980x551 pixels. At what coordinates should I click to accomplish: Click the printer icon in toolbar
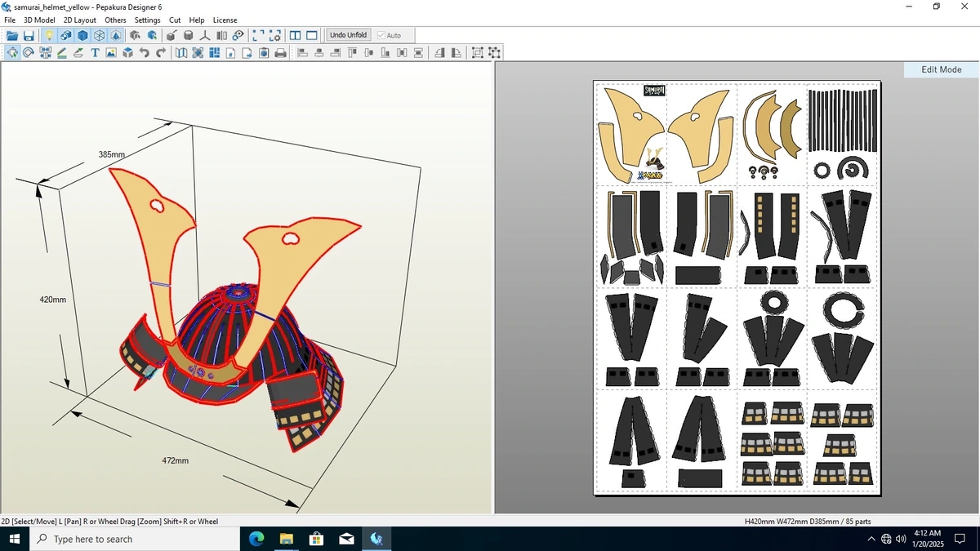click(281, 53)
